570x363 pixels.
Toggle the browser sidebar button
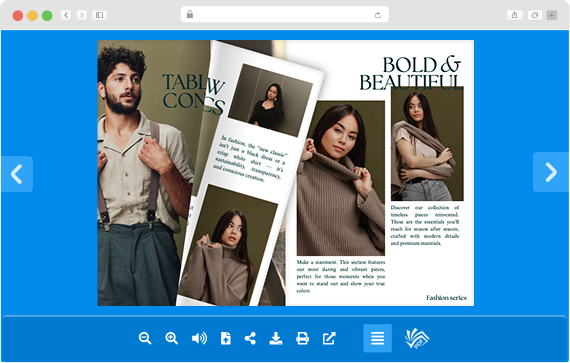(x=99, y=15)
